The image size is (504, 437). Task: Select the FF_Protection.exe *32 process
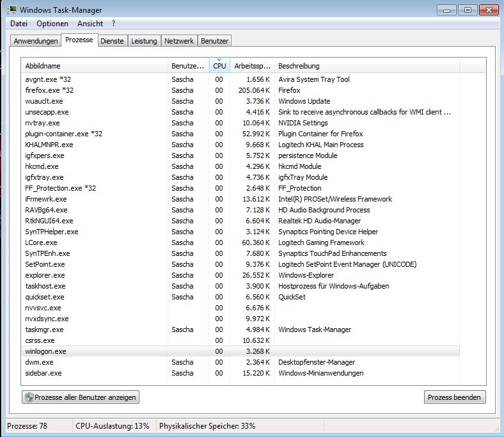click(x=240, y=188)
